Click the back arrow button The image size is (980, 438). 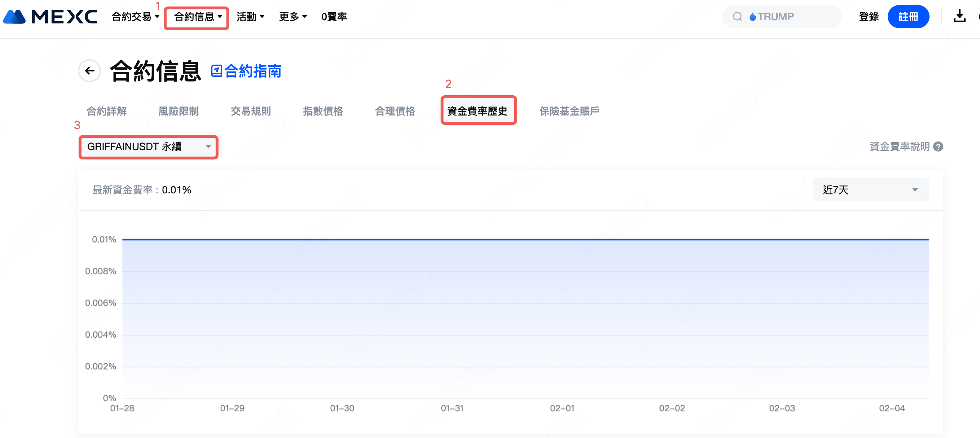[89, 71]
